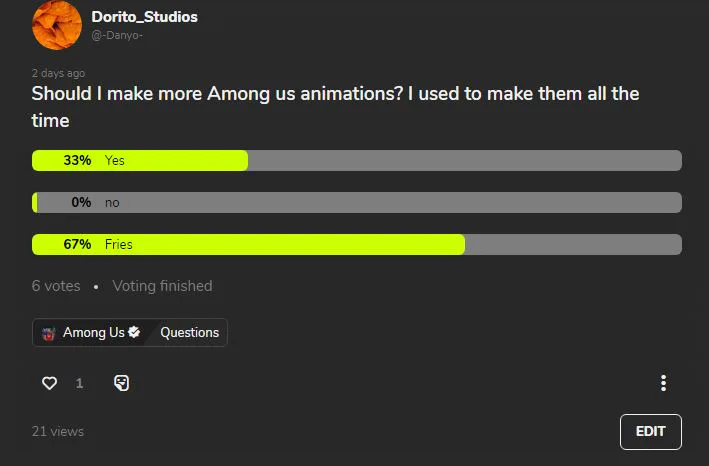This screenshot has height=466, width=709.
Task: Open the three-dot more options menu
Action: (x=663, y=383)
